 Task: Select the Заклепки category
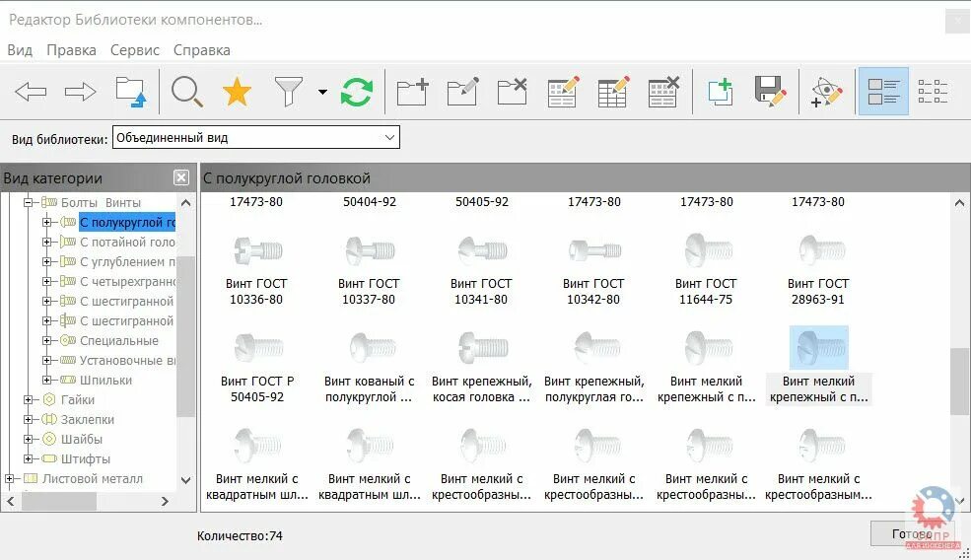pos(88,419)
